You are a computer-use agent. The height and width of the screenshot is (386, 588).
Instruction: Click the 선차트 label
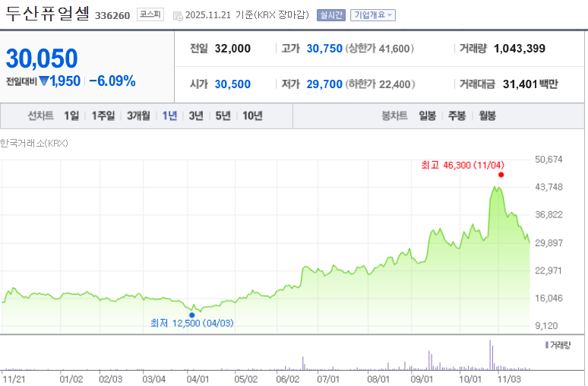click(x=40, y=116)
